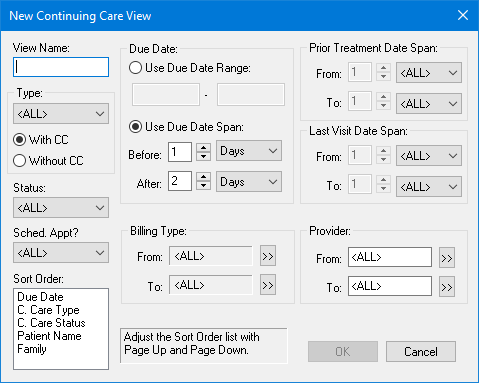479x383 pixels.
Task: Open the Sched. Appt? dropdown
Action: point(61,253)
